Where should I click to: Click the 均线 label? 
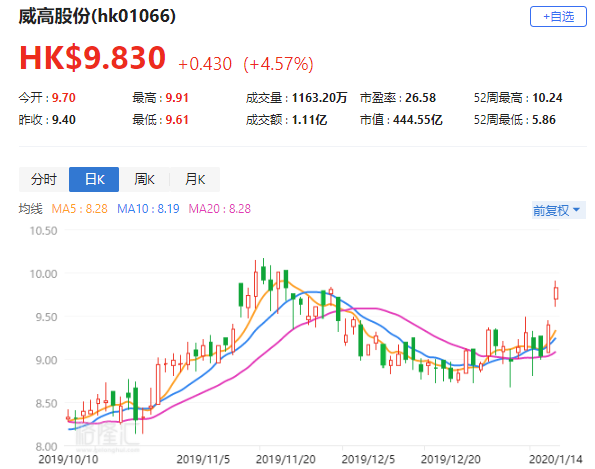pyautogui.click(x=31, y=209)
